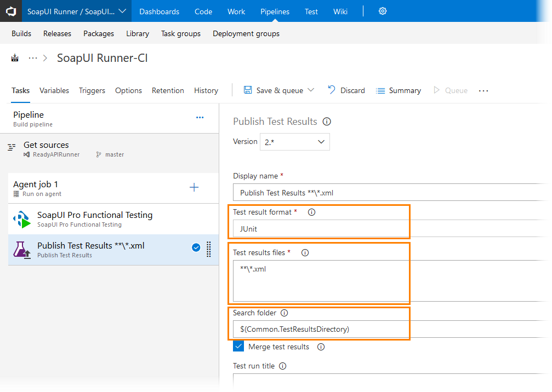Click info icon next to Test result format
This screenshot has height=392, width=552.
click(x=312, y=212)
